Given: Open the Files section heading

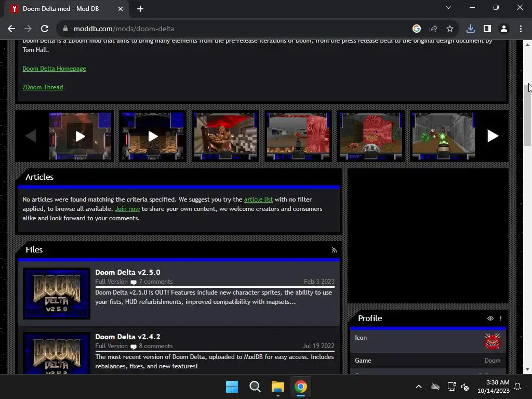Looking at the screenshot, I should (x=34, y=250).
